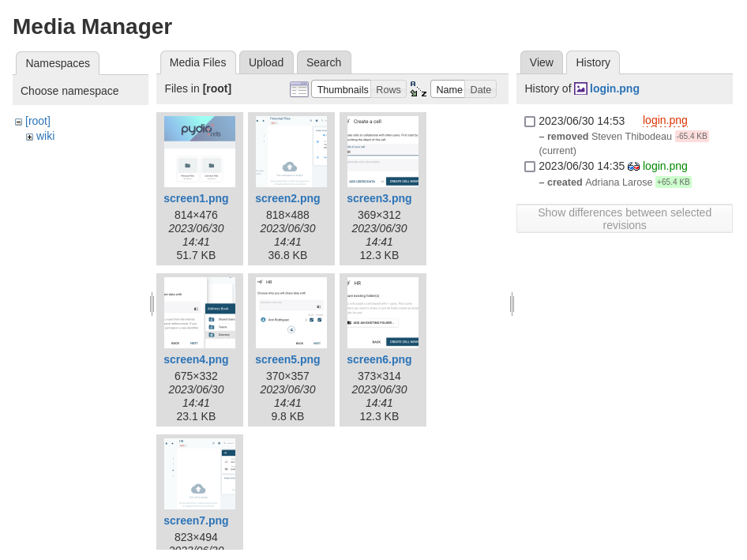Sort files by Name
The width and height of the screenshot is (747, 560).
[x=449, y=89]
